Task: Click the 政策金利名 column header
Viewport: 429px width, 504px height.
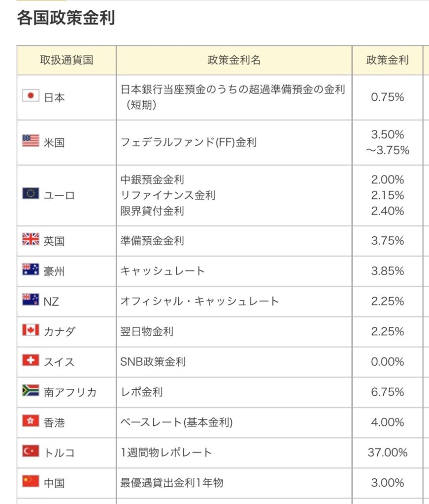Action: (234, 60)
